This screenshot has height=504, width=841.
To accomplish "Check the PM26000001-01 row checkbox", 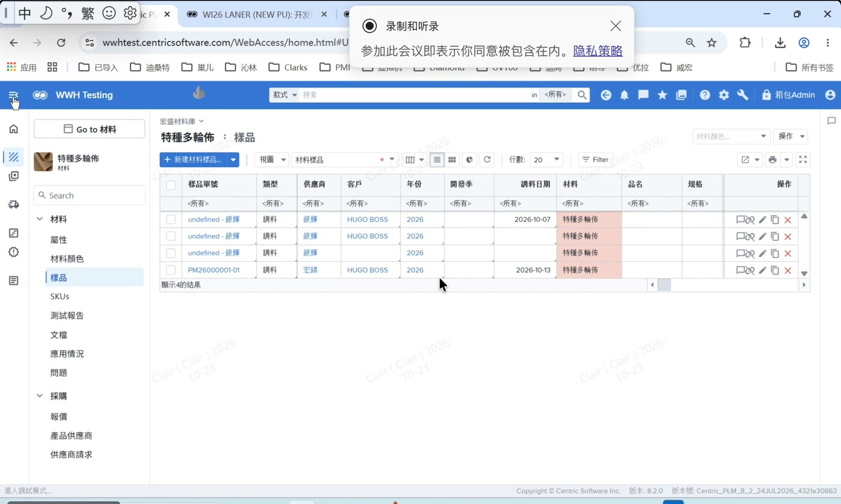I will click(x=171, y=270).
